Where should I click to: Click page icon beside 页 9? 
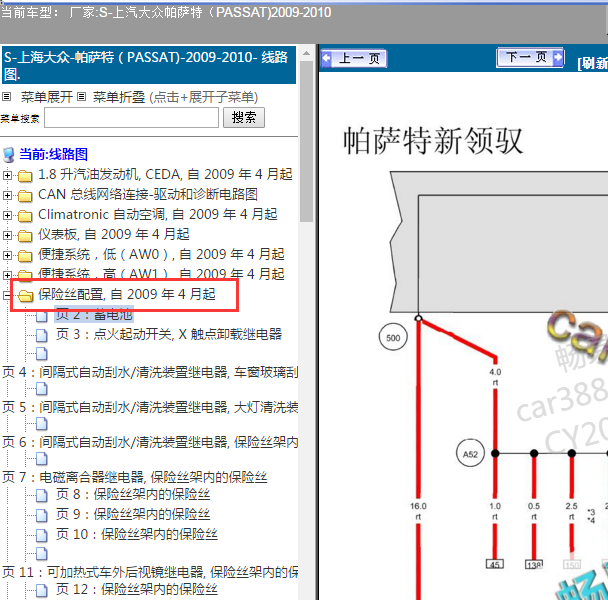click(x=41, y=515)
